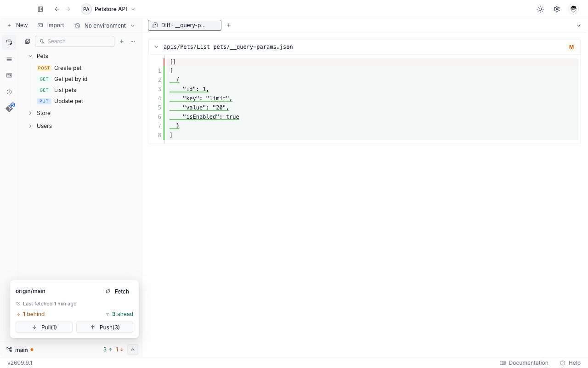This screenshot has width=588, height=368.
Task: Click the "isEnabled": true diff line
Action: click(371, 117)
